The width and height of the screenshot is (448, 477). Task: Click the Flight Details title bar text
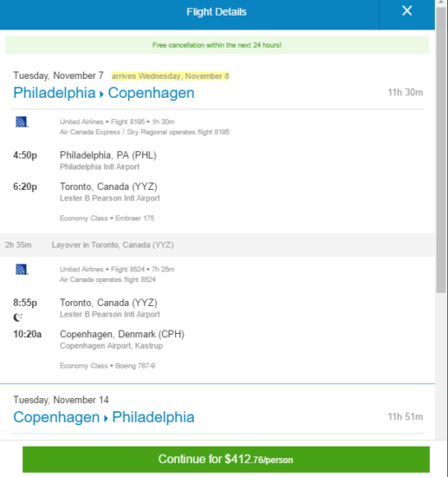tap(217, 12)
